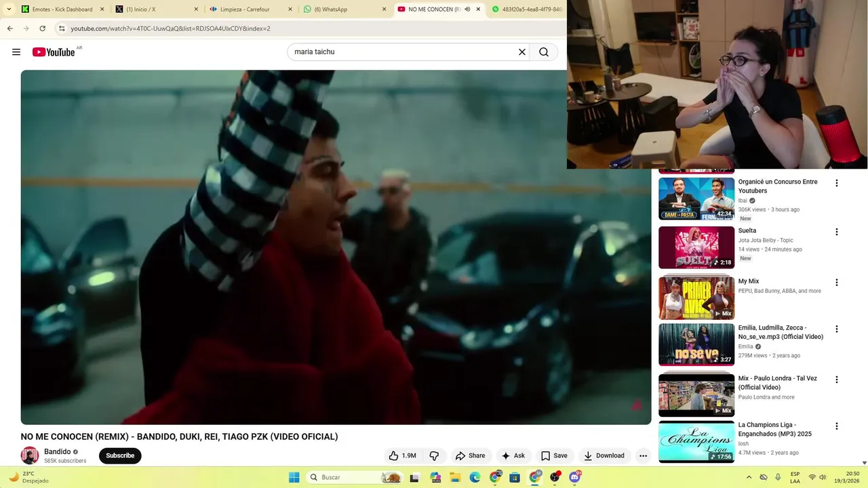Open the Bandido channel name link
This screenshot has height=488, width=868.
coord(57,451)
